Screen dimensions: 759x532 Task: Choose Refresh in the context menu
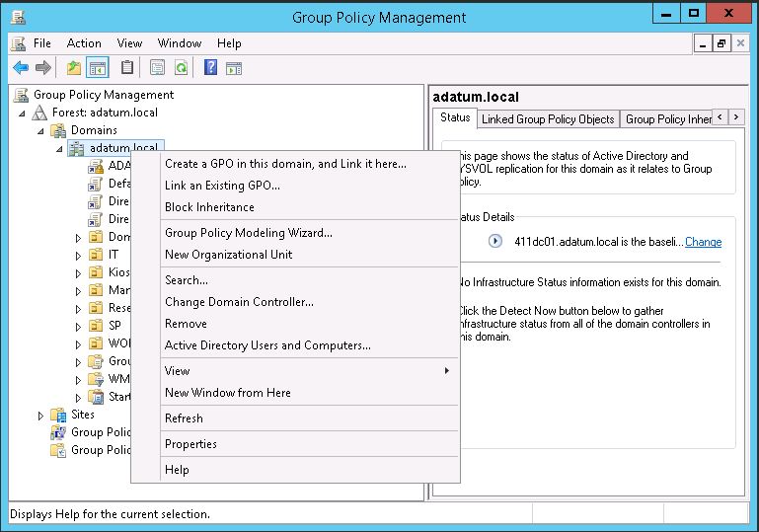point(310,418)
